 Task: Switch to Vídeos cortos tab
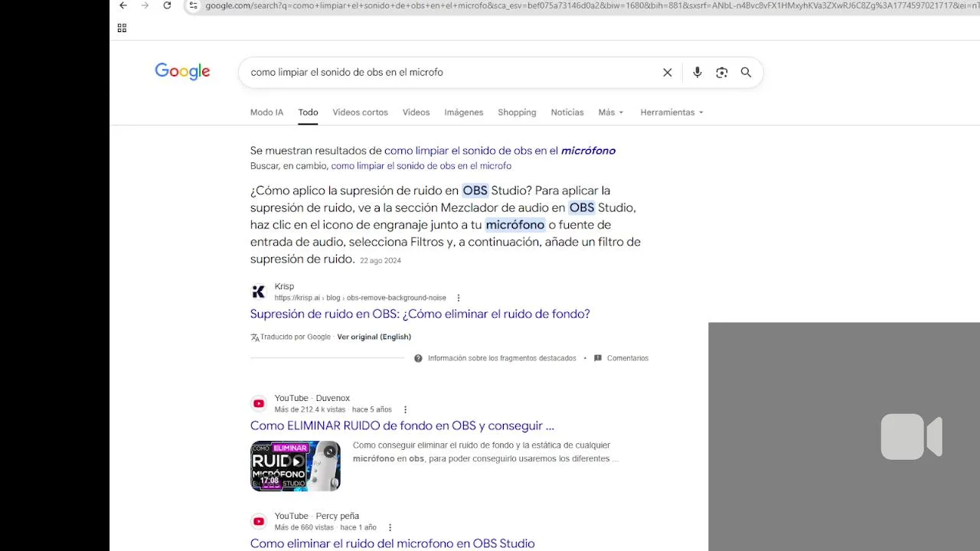(360, 112)
